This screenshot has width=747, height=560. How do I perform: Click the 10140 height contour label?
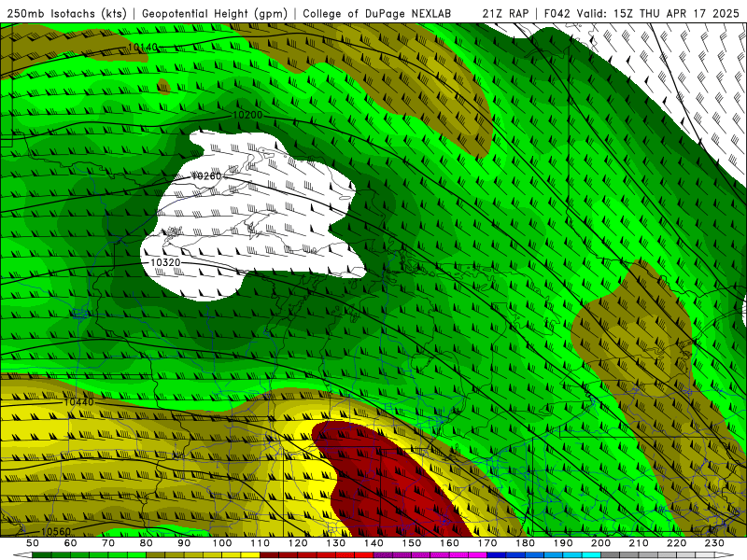tap(143, 48)
